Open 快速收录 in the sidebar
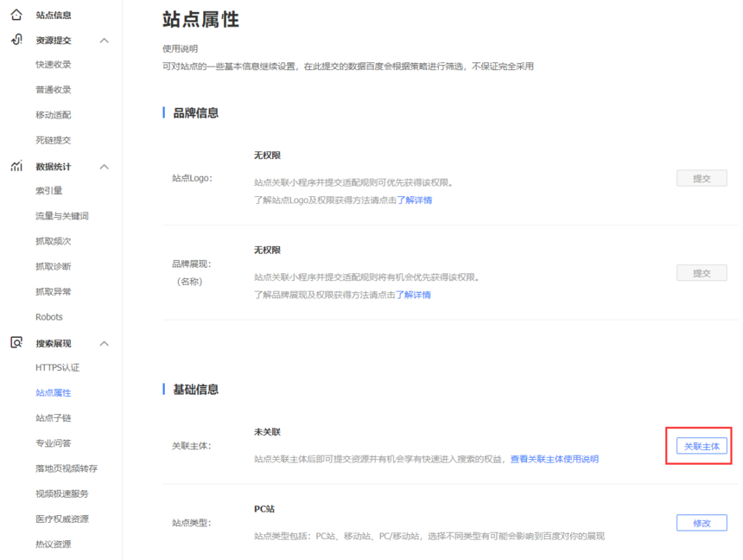This screenshot has height=560, width=743. pyautogui.click(x=54, y=65)
